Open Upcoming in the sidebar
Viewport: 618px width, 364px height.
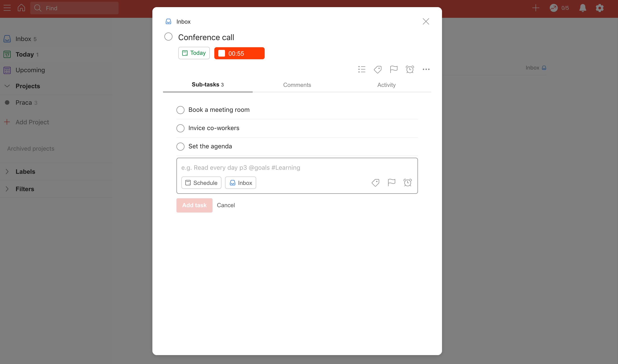[56, 70]
